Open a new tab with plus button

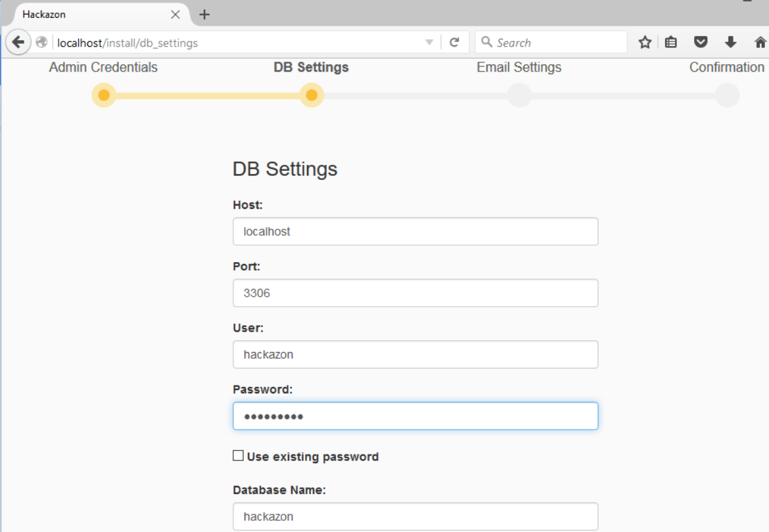point(204,14)
